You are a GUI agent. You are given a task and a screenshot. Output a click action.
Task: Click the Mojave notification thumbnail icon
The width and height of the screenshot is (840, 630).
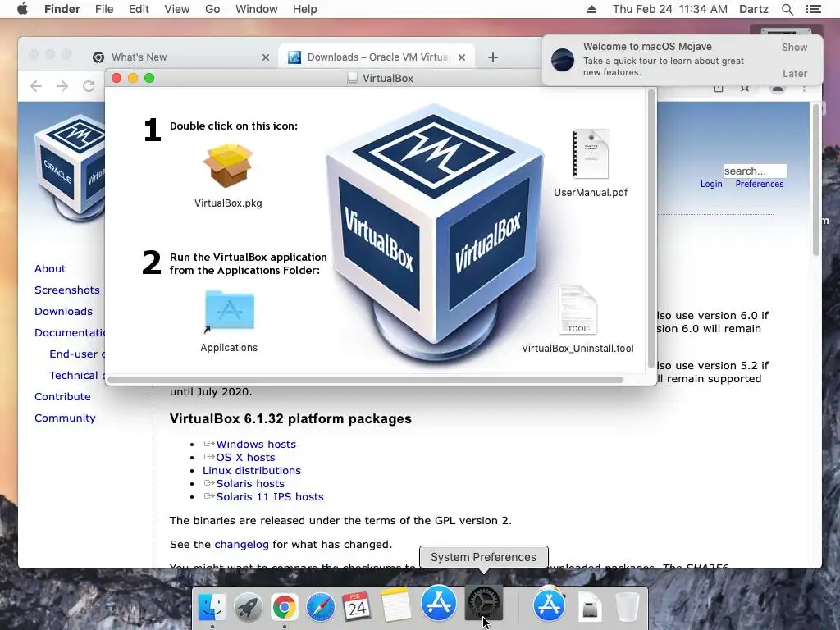click(x=563, y=59)
